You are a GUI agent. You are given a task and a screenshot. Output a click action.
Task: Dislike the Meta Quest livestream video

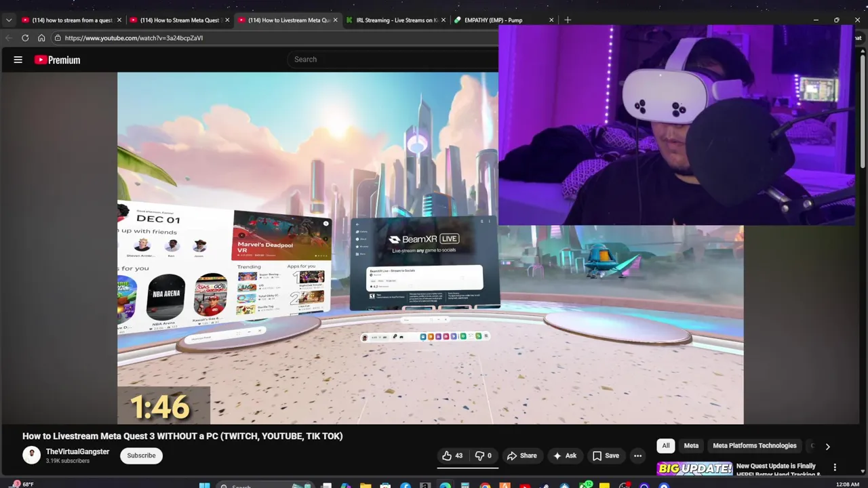(x=483, y=455)
